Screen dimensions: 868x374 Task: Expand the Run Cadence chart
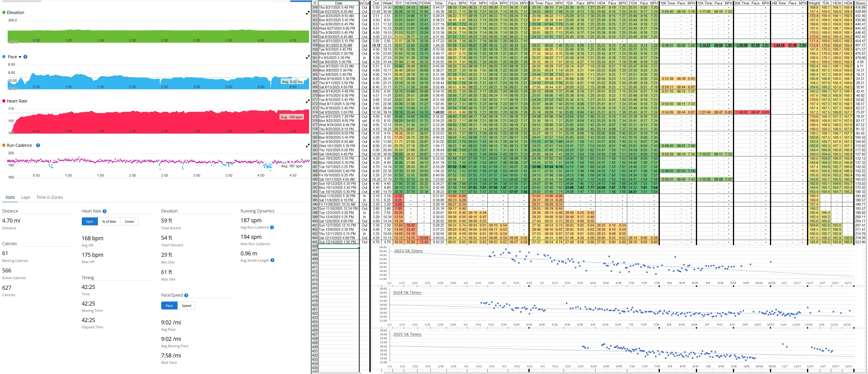tap(307, 146)
